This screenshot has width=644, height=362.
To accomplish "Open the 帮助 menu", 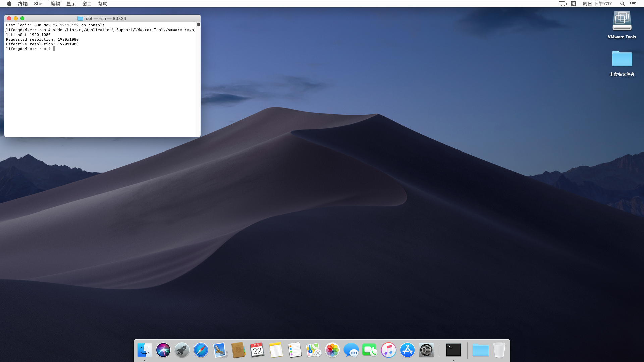I will pyautogui.click(x=103, y=4).
